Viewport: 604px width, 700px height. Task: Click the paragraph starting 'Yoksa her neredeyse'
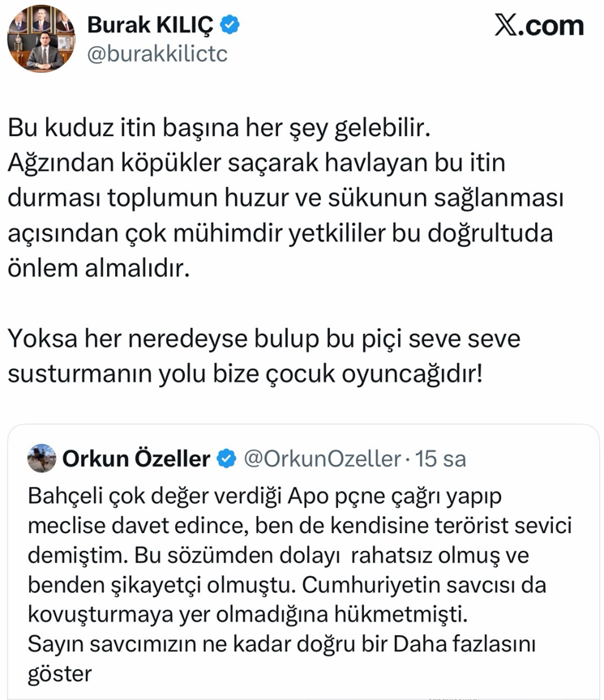[263, 338]
